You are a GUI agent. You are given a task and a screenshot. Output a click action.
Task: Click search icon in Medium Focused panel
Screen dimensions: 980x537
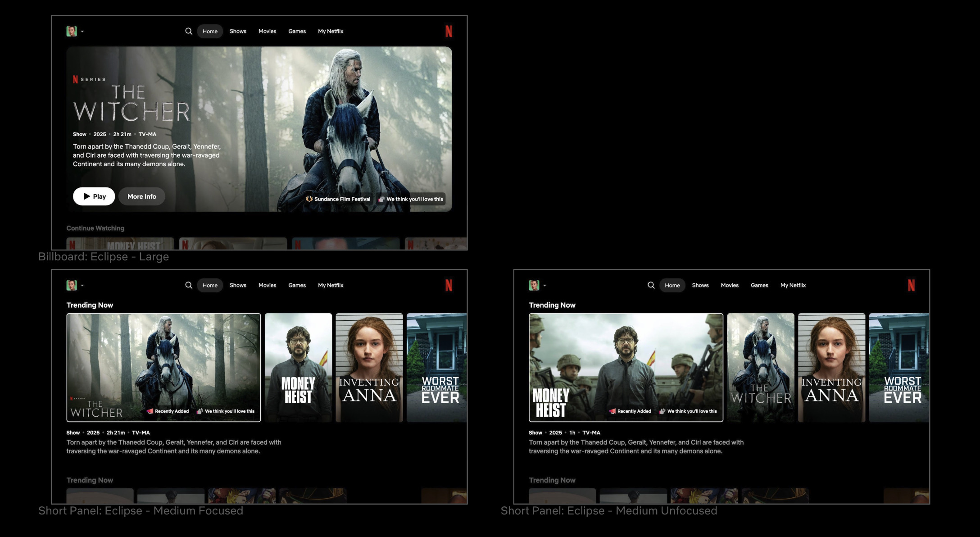189,285
